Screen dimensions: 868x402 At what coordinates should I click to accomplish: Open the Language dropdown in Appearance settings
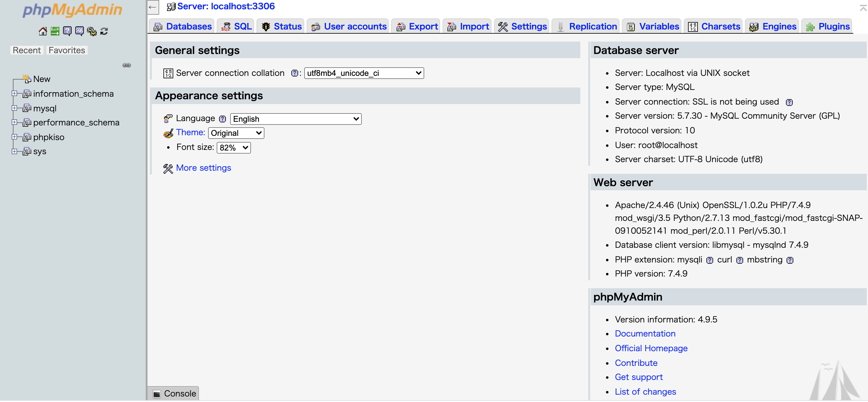tap(296, 118)
